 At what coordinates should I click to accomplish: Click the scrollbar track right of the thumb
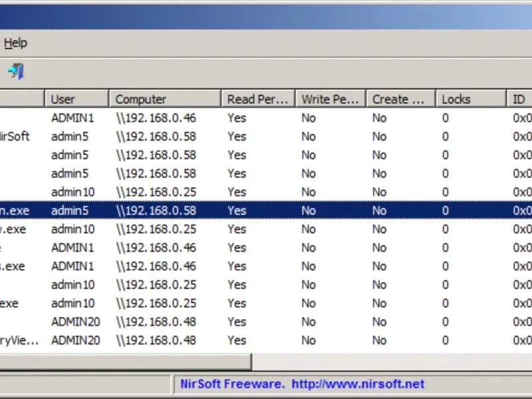point(391,362)
